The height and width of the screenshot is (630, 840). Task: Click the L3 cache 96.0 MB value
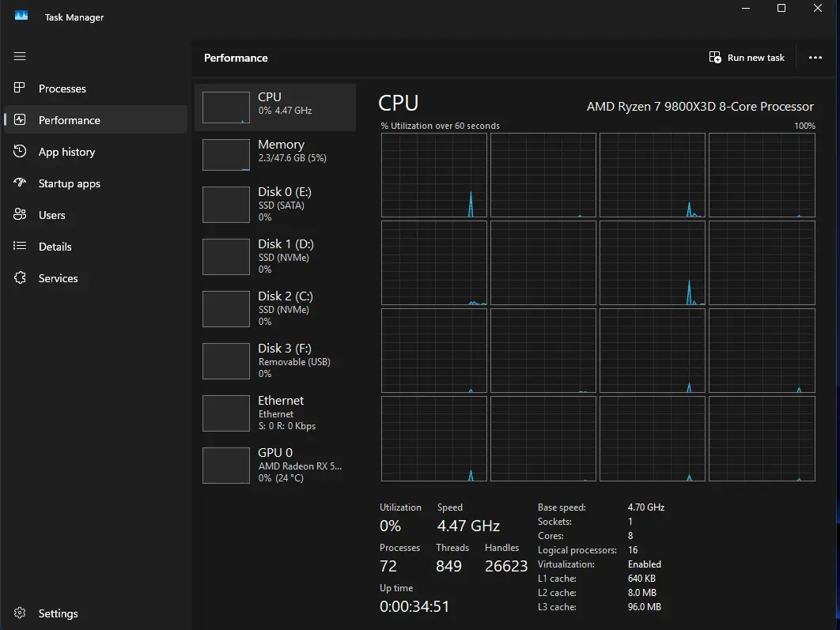click(645, 607)
